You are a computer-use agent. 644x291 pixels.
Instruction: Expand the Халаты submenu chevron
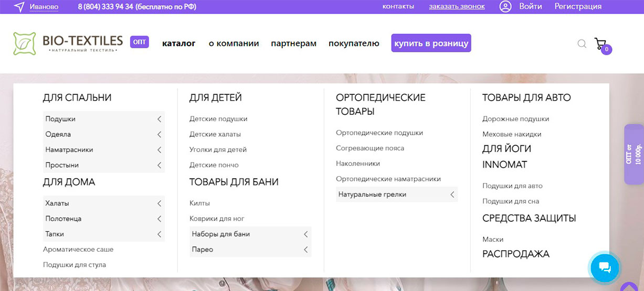coord(159,203)
